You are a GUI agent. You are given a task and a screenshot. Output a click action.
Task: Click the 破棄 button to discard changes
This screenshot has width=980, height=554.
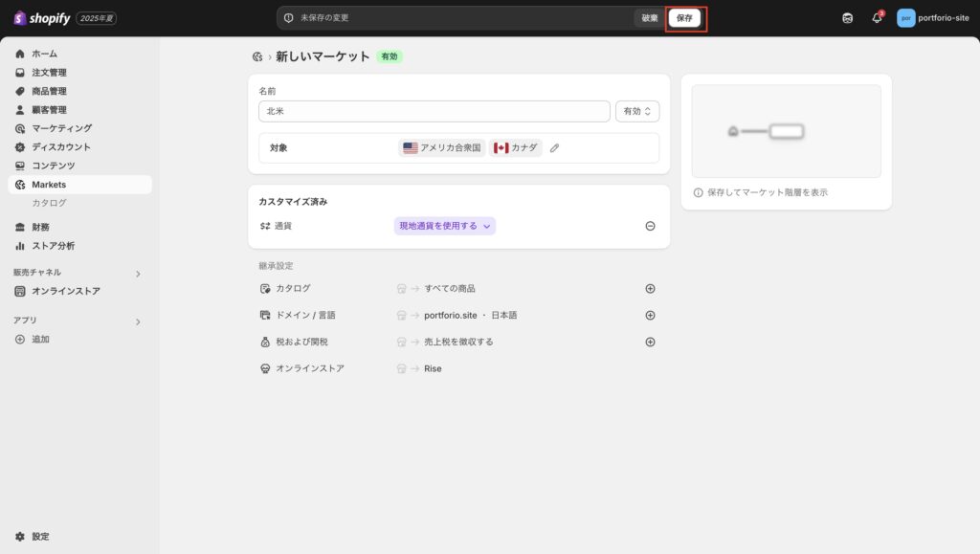click(x=650, y=18)
